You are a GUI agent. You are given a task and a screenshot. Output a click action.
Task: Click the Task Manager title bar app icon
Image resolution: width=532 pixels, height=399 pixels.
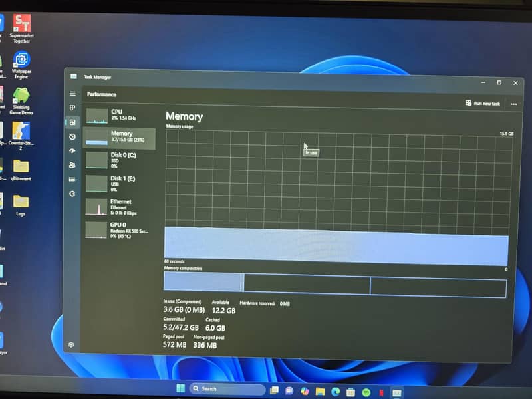pyautogui.click(x=74, y=76)
